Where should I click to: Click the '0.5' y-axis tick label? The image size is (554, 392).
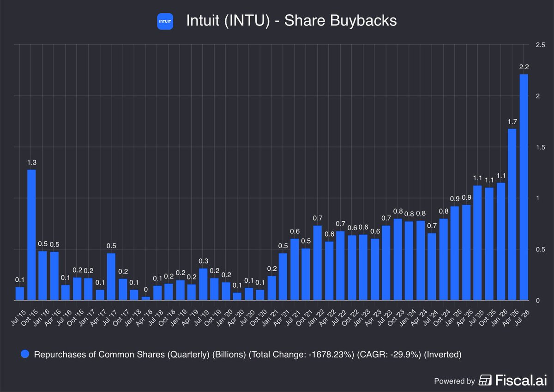[540, 249]
